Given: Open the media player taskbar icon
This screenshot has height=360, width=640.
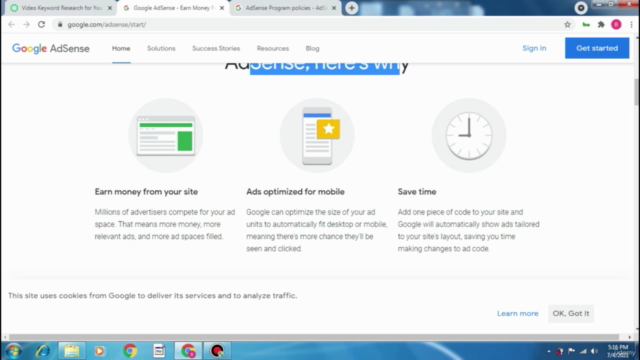Looking at the screenshot, I should click(x=100, y=351).
